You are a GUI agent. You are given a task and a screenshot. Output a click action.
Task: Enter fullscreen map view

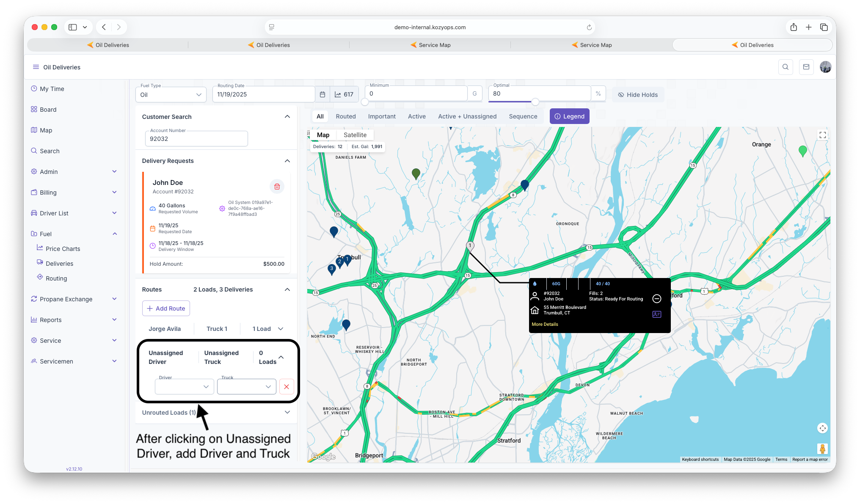(x=822, y=135)
